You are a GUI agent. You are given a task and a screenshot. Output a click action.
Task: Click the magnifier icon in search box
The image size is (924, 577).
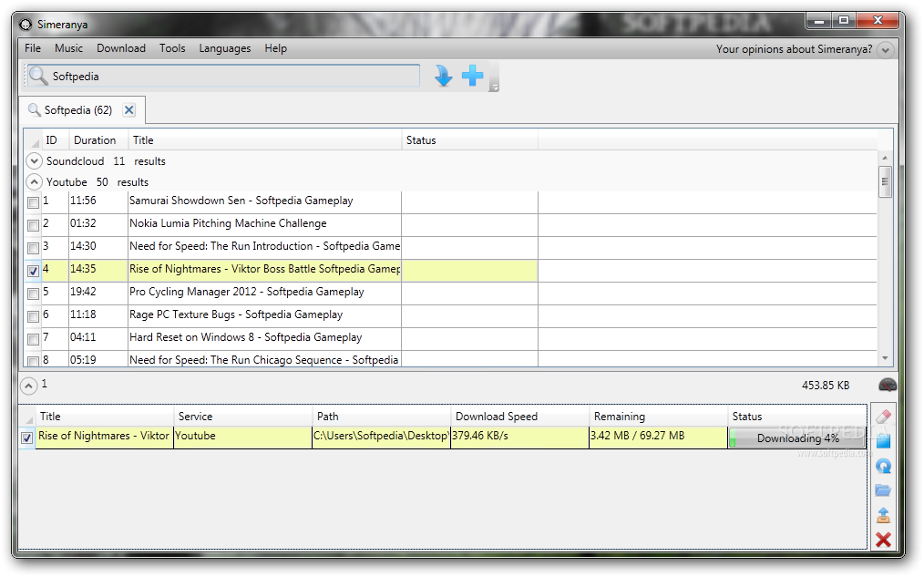tap(38, 76)
